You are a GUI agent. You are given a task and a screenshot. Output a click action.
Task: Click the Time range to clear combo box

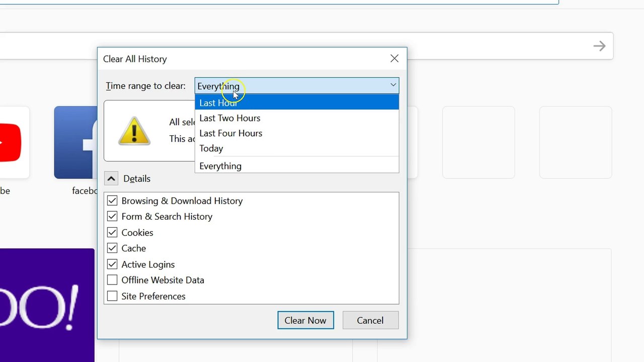[297, 86]
